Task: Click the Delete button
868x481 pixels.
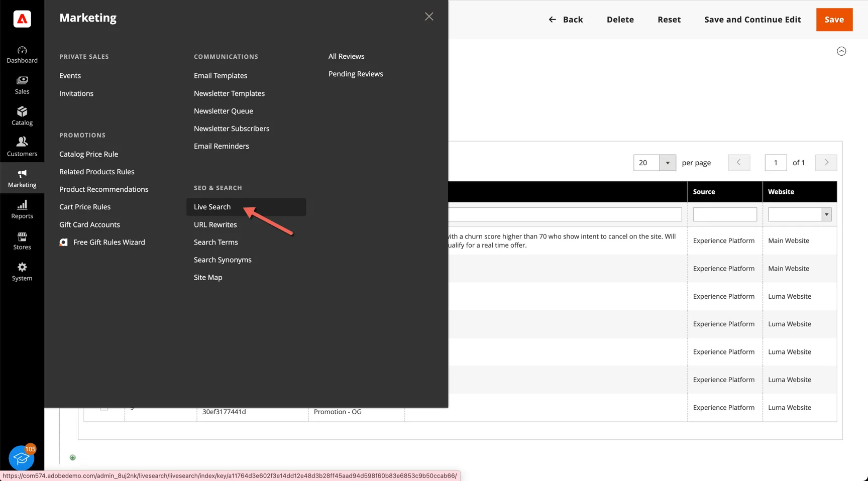Action: click(x=620, y=20)
